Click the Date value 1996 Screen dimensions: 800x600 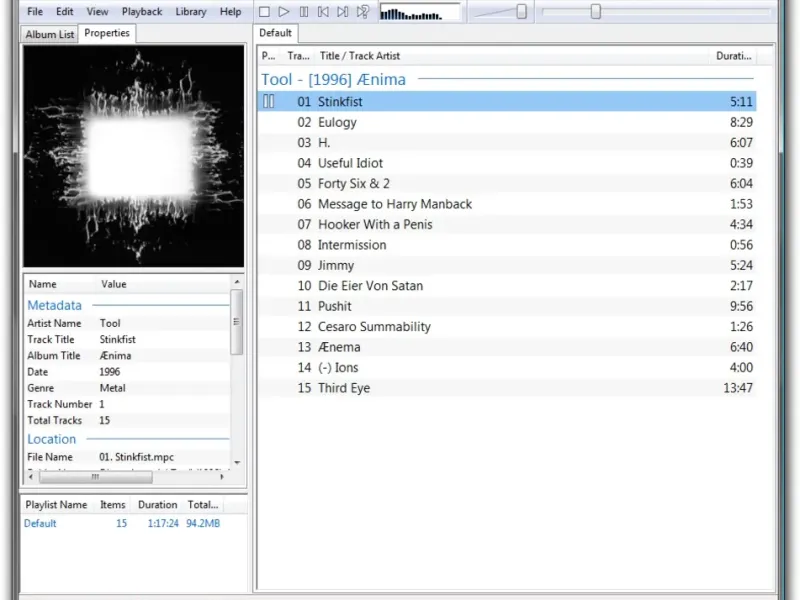(x=110, y=372)
